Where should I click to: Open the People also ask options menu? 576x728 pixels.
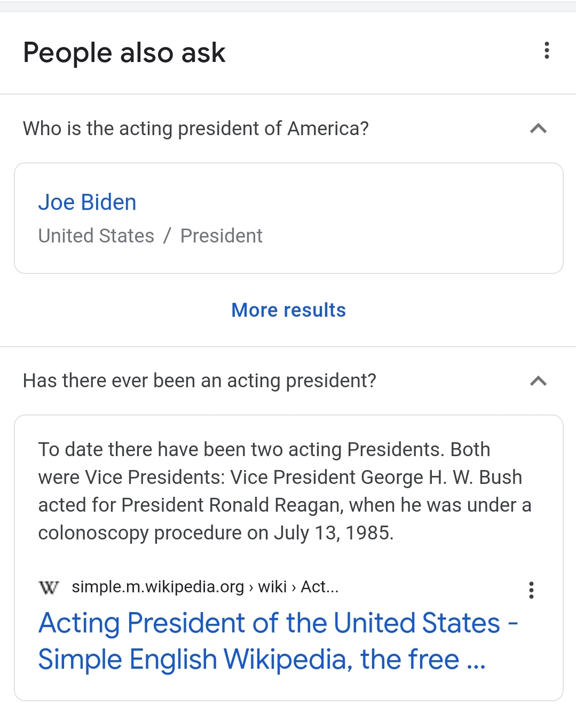pyautogui.click(x=547, y=50)
